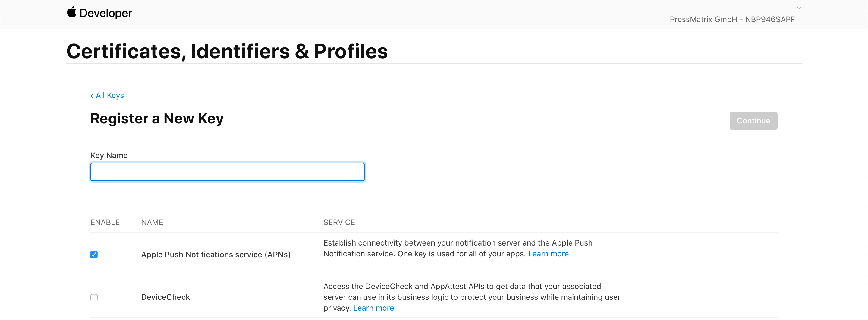Image resolution: width=868 pixels, height=320 pixels.
Task: Enable the DeviceCheck checkbox
Action: [x=94, y=297]
